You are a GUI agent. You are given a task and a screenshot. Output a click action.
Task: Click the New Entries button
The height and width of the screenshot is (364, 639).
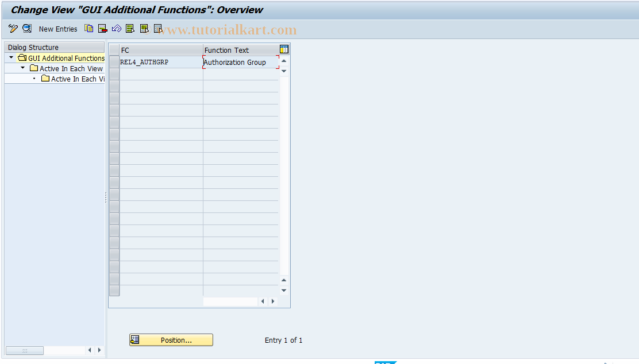[58, 29]
